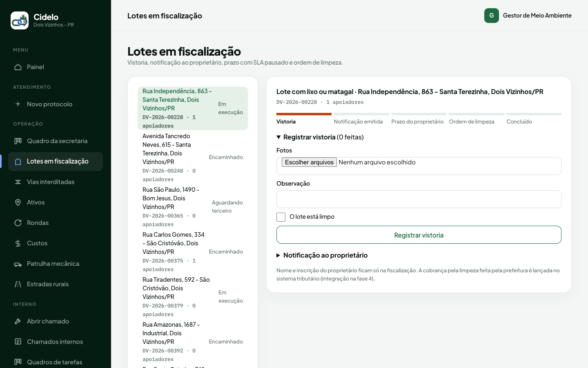
Task: Select lot Rua Tiradentes, 592
Action: click(193, 297)
